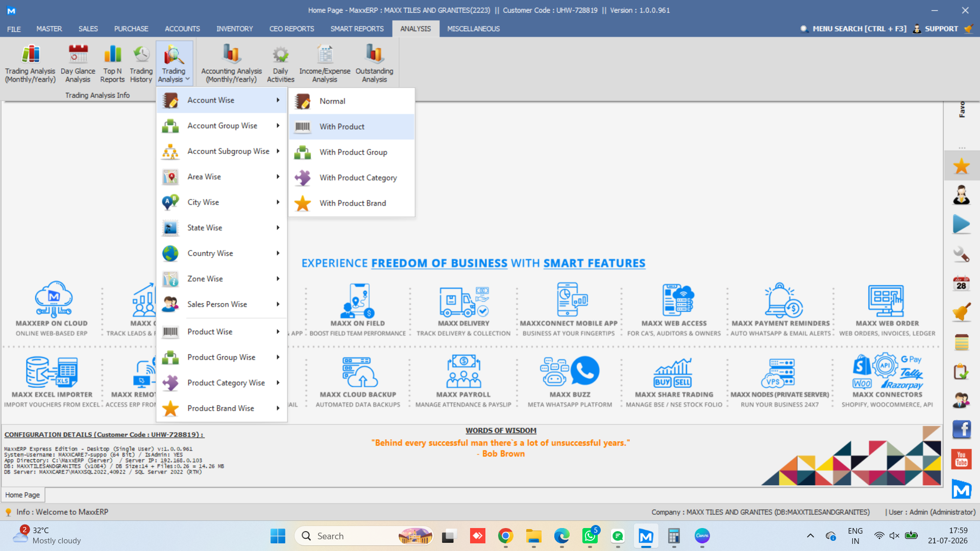Image resolution: width=980 pixels, height=551 pixels.
Task: Open Income/Expense Analysis
Action: click(325, 64)
